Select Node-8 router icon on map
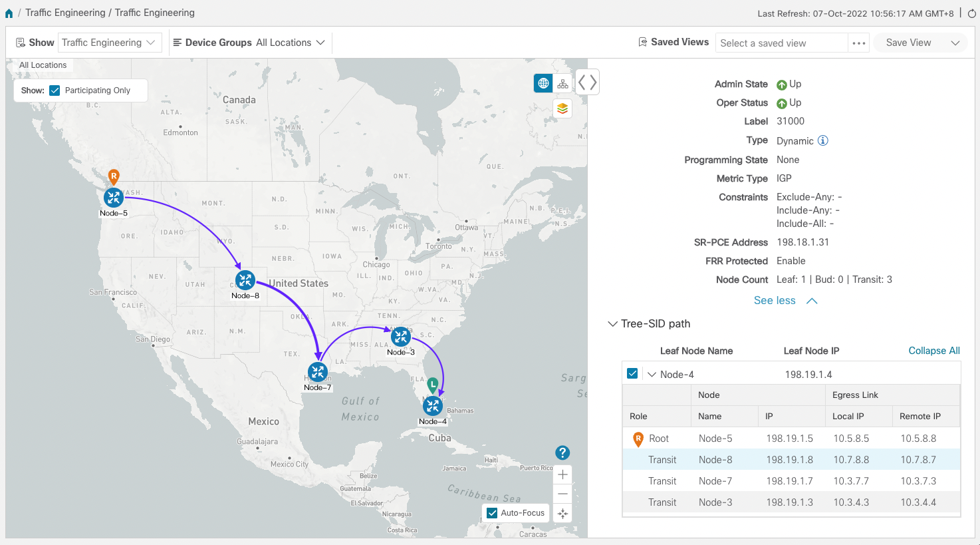Screen dimensions: 980x545 (245, 280)
